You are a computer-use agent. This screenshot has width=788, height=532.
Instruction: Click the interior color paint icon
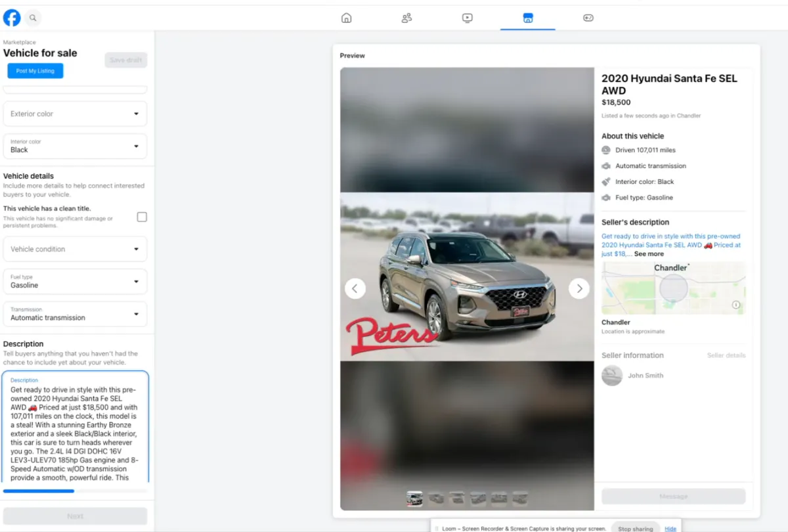point(606,182)
